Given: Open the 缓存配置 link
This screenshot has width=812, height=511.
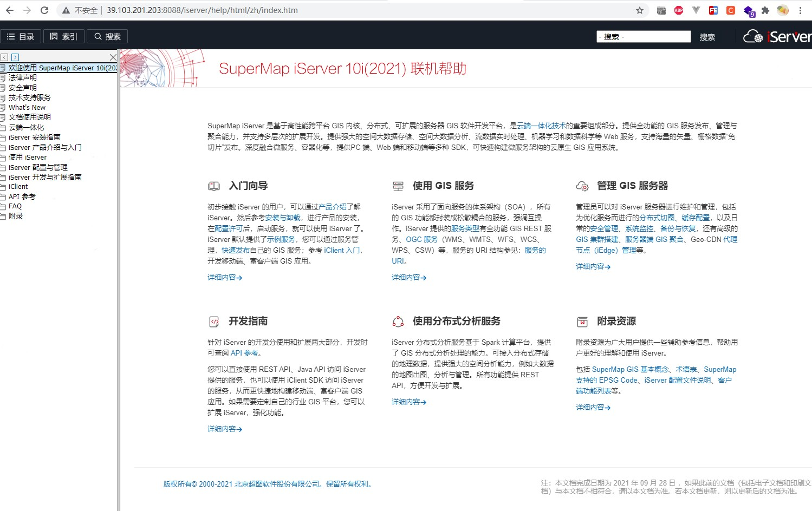Looking at the screenshot, I should click(696, 218).
